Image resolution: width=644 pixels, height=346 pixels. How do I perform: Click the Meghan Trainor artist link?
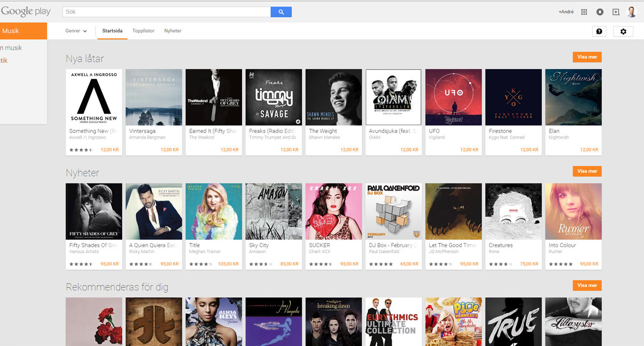[x=205, y=251]
